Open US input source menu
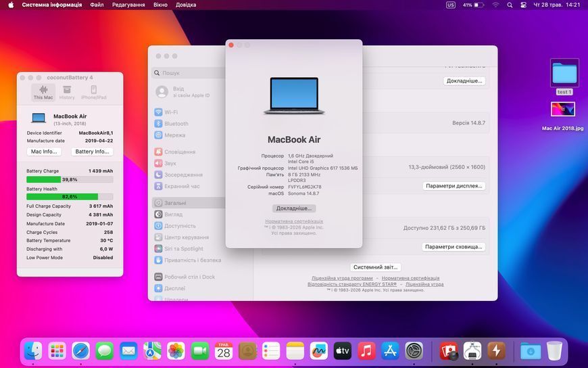 [450, 5]
